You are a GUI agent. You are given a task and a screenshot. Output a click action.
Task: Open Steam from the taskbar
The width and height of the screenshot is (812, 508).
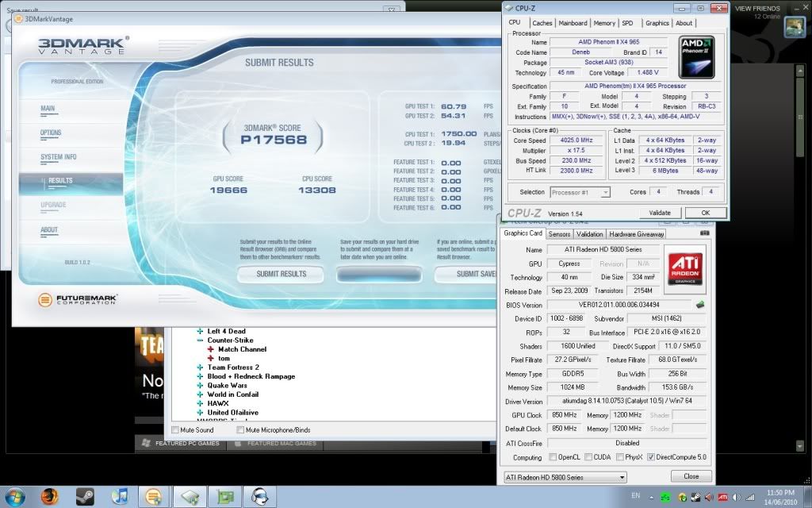tap(85, 496)
